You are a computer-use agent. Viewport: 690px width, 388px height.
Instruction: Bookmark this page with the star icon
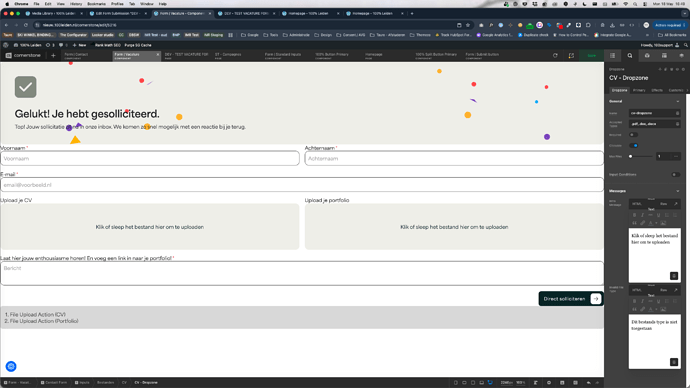[468, 25]
